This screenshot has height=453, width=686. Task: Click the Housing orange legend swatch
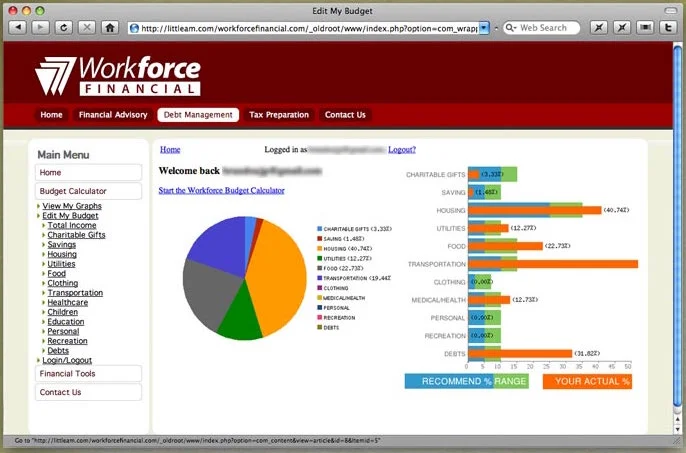coord(319,249)
